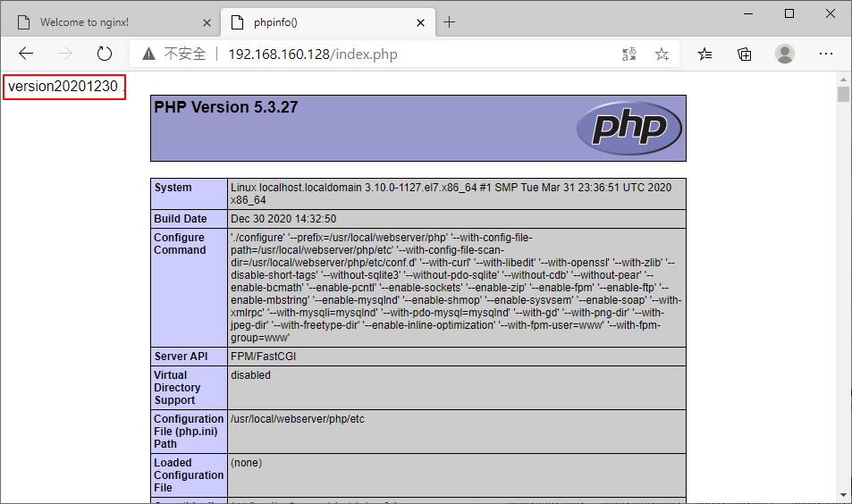Click the vertical scrollbar thumb
This screenshot has height=504, width=852.
tap(843, 95)
